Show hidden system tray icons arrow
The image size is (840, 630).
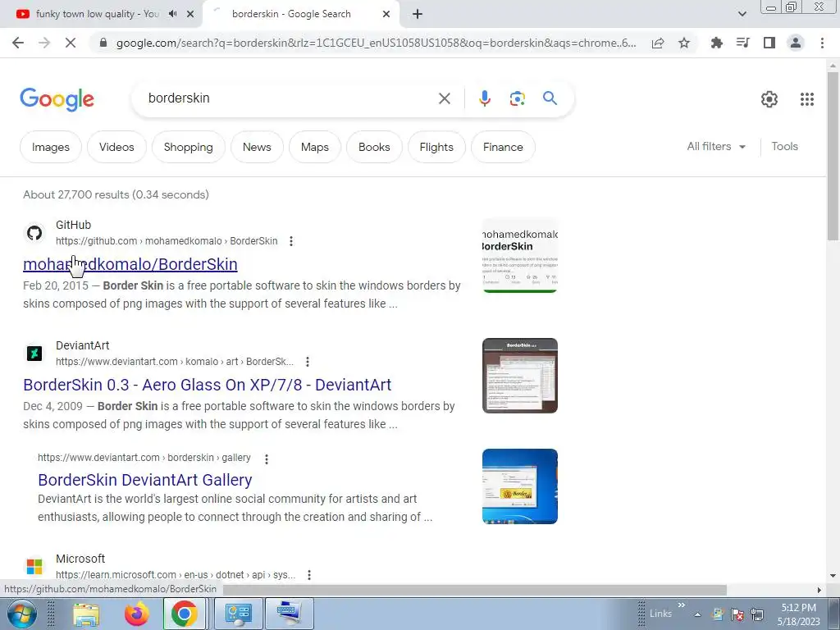coord(697,614)
